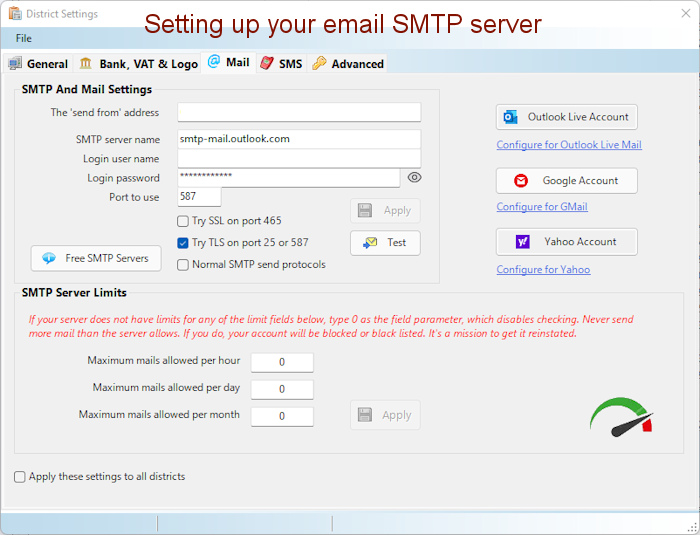Image resolution: width=700 pixels, height=560 pixels.
Task: Click the speed gauge meter icon
Action: point(621,417)
